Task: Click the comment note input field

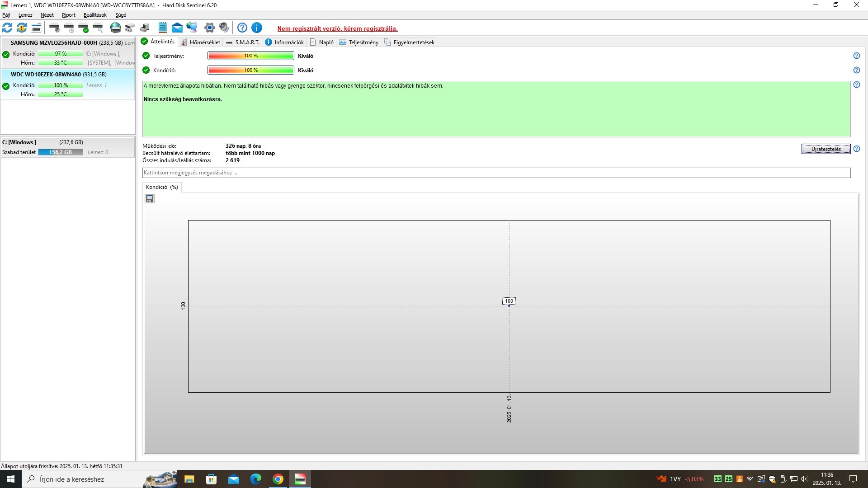Action: (496, 173)
